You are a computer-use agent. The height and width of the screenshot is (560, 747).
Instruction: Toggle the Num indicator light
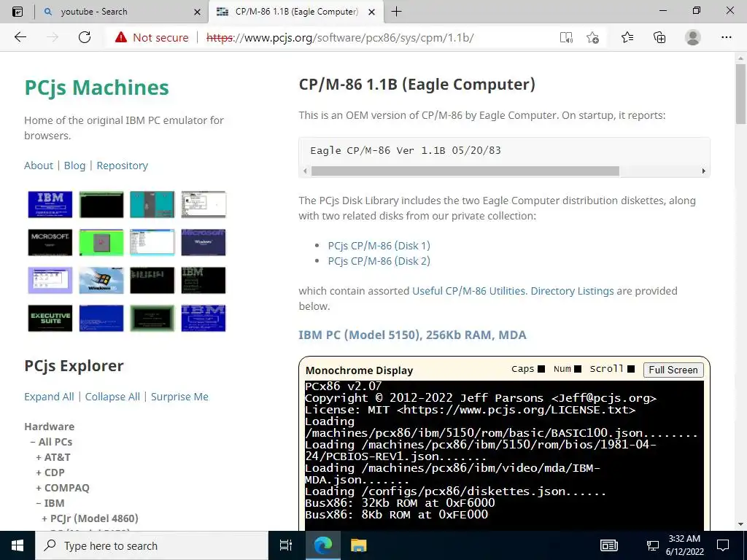point(578,369)
